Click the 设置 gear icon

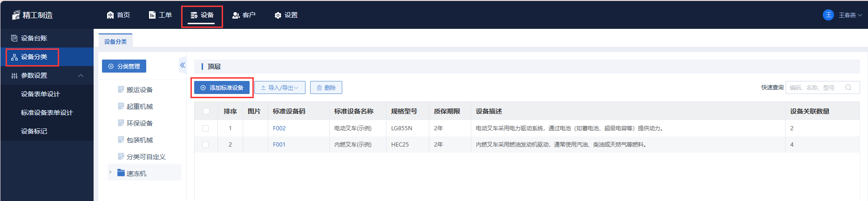[x=278, y=15]
